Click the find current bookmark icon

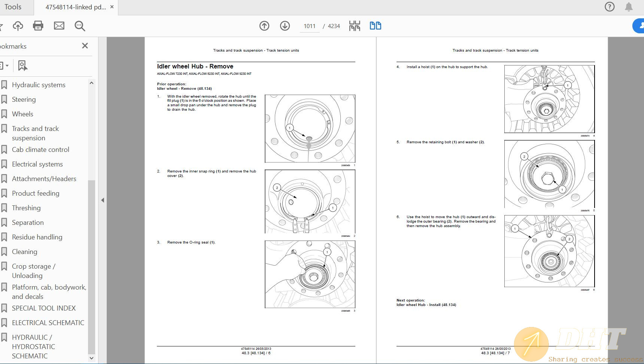click(22, 66)
